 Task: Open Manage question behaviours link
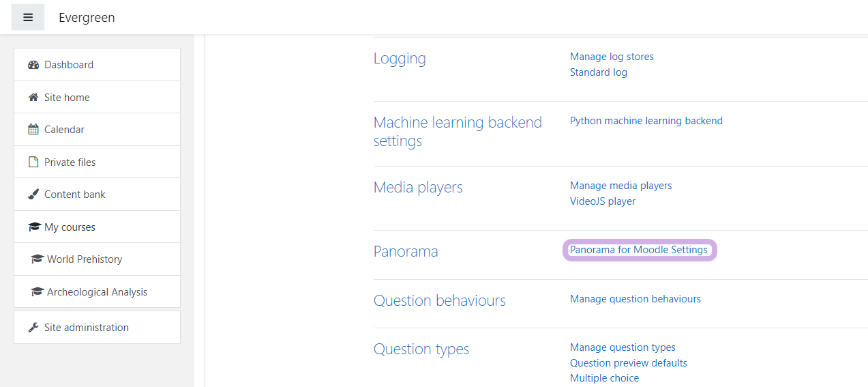point(635,299)
